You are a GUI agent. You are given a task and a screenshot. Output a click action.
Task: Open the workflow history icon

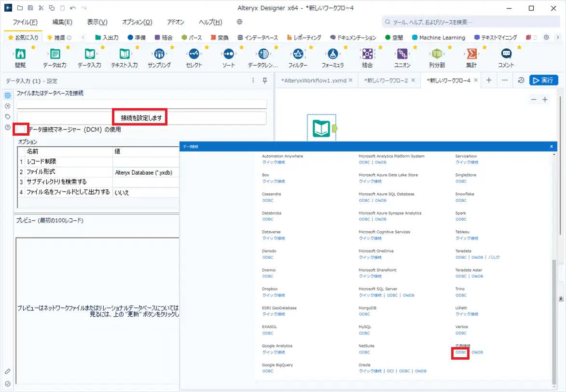[x=521, y=80]
